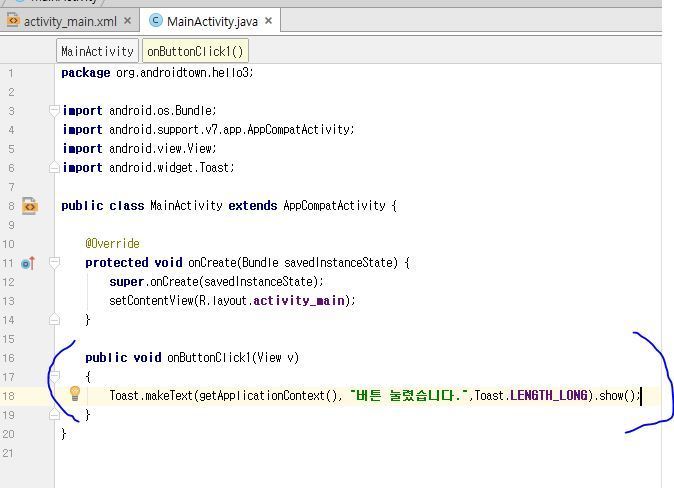
Task: Click the activity_main resource reference
Action: click(x=299, y=301)
